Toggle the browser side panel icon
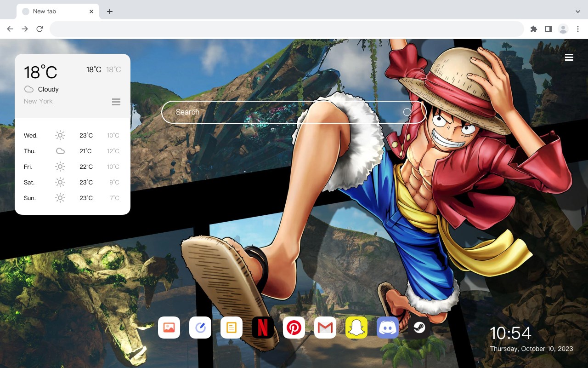 [548, 29]
